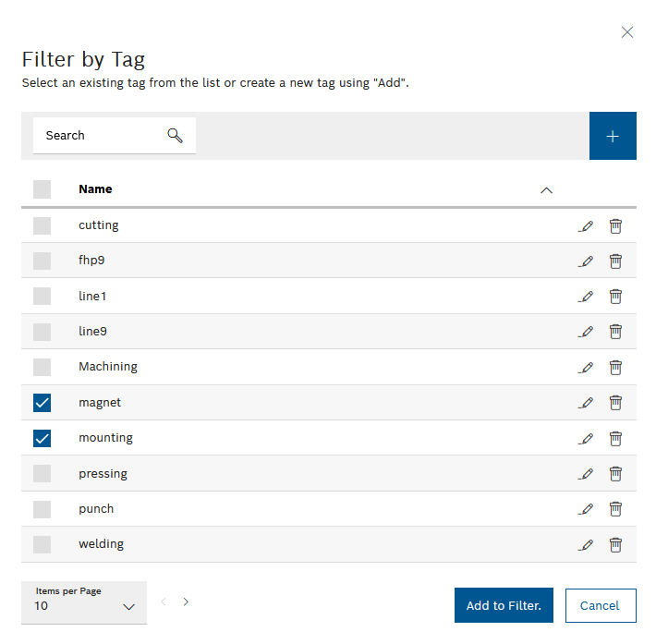Image resolution: width=656 pixels, height=644 pixels.
Task: Select the welding tag name
Action: click(102, 544)
